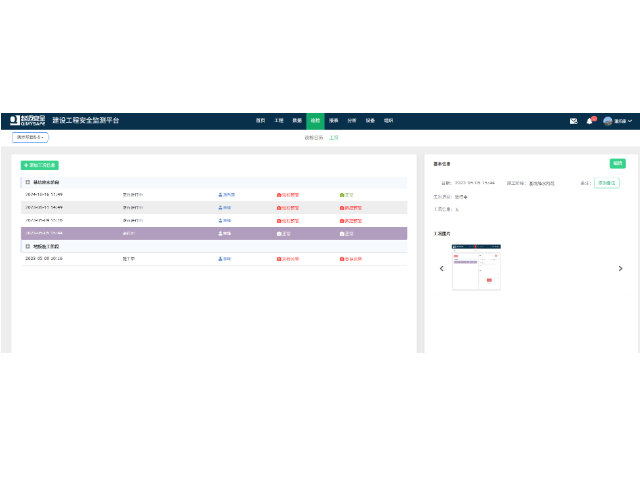Click the outlined add remark button

click(x=606, y=183)
